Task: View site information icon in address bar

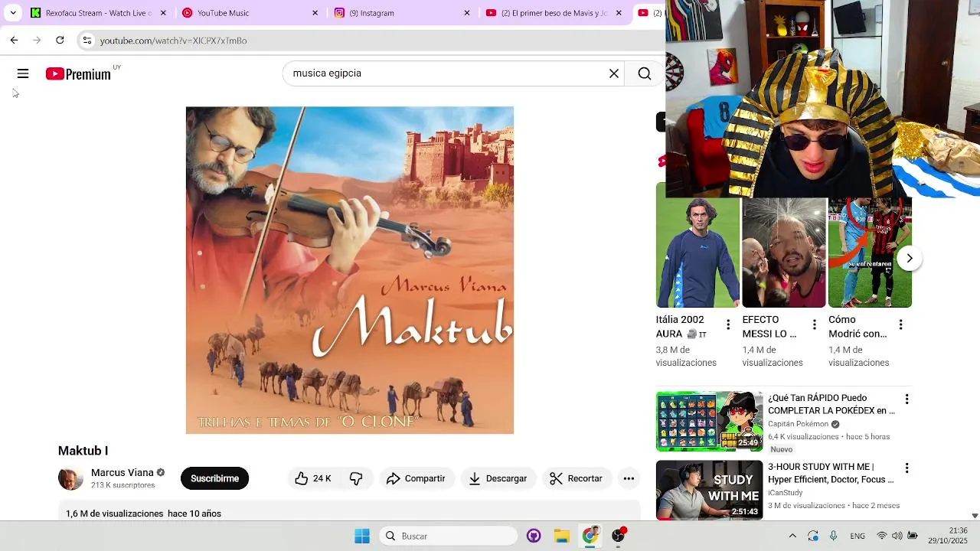Action: pyautogui.click(x=87, y=40)
